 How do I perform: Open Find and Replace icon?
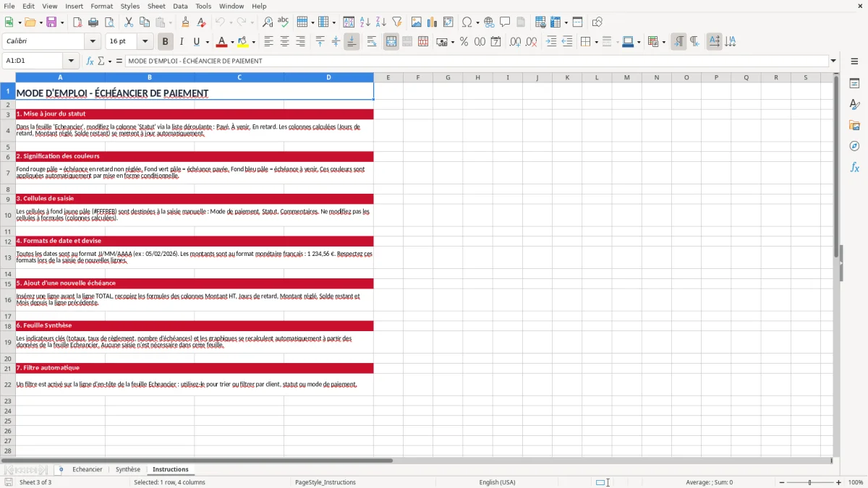click(x=268, y=22)
